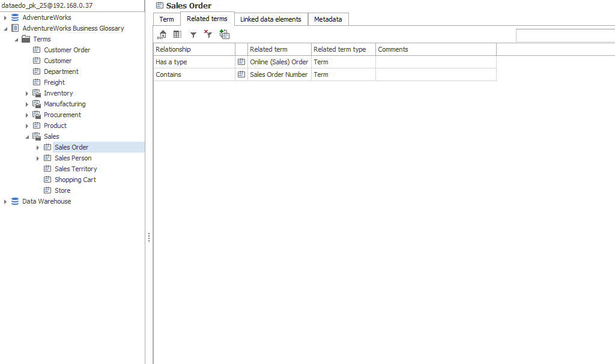Expand the Data Warehouse node
This screenshot has width=615, height=364.
pos(5,202)
